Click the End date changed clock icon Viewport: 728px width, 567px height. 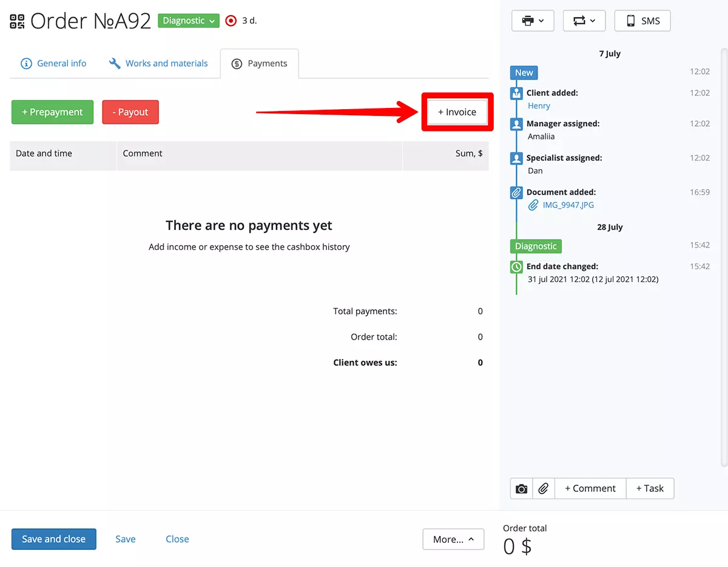coord(516,267)
